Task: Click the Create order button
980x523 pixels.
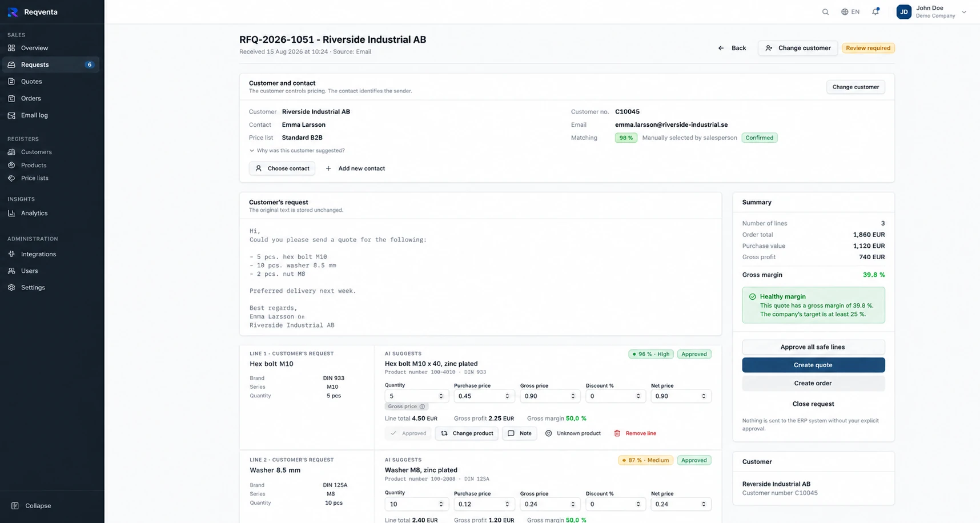Action: [x=813, y=383]
